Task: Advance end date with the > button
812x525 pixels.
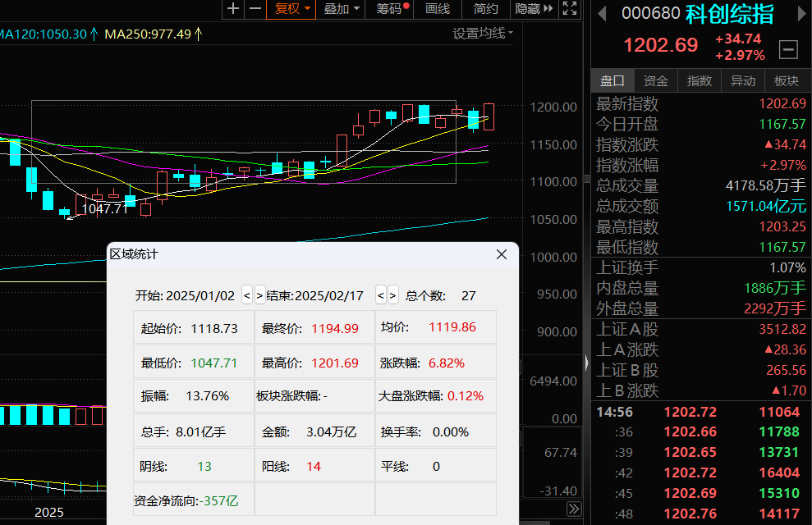Action: point(393,295)
